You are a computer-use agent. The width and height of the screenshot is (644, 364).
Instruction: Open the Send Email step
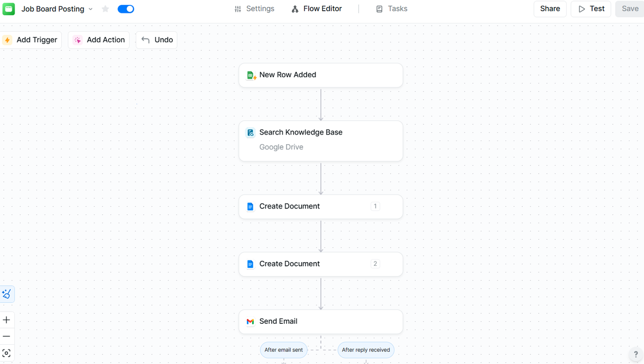pos(321,322)
